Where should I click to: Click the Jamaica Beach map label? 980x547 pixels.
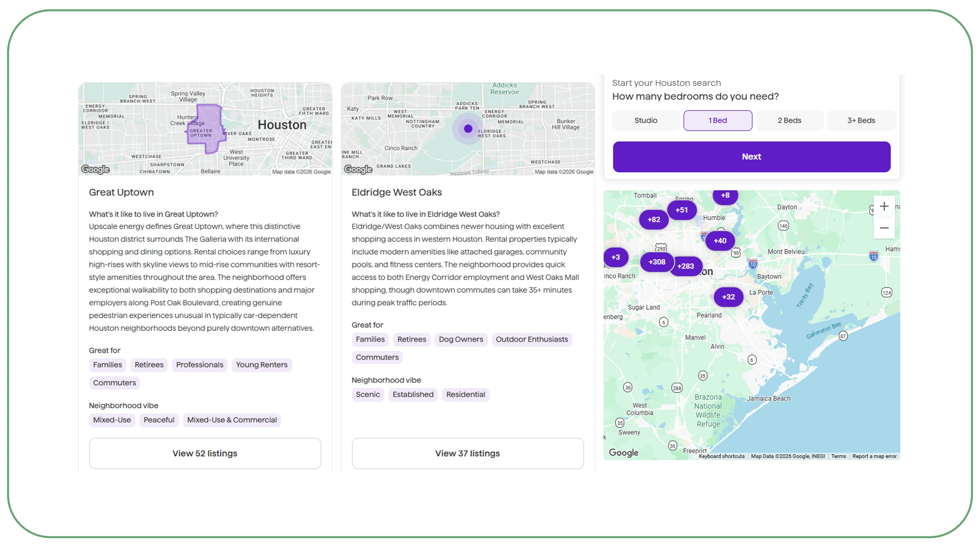coord(768,398)
